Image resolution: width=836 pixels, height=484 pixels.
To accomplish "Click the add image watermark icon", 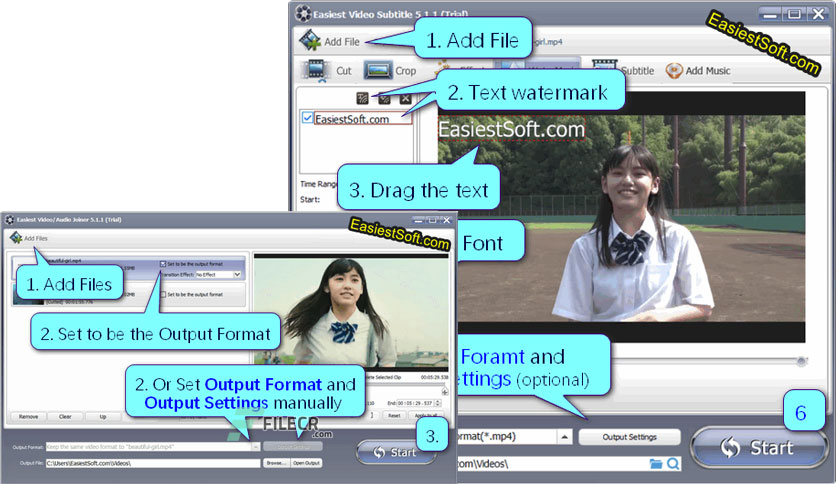I will (x=384, y=99).
